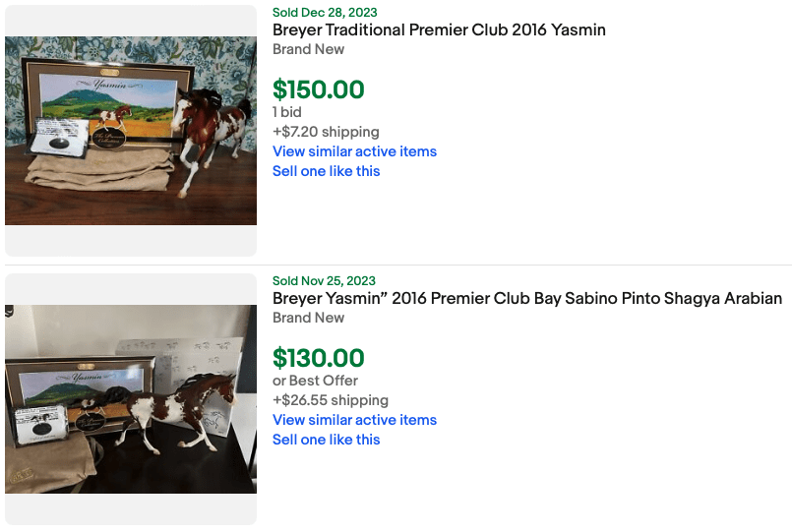Click the "+$26.55 shipping" text
This screenshot has width=792, height=532.
[330, 400]
